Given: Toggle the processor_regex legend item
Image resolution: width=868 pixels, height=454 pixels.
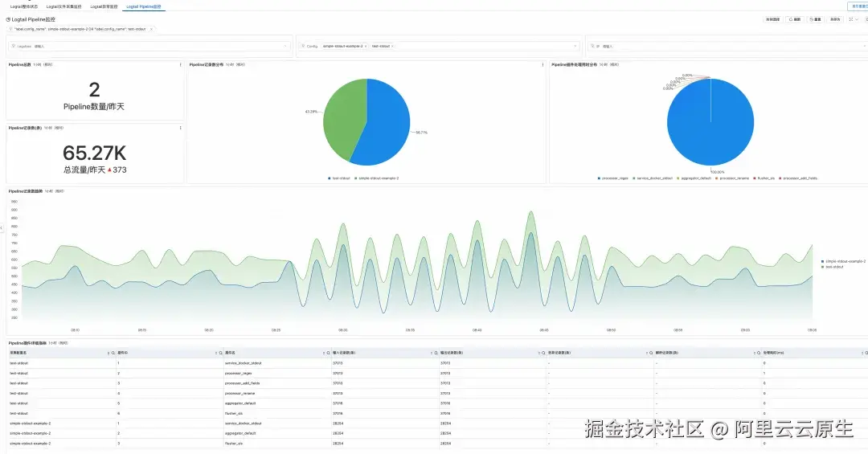Looking at the screenshot, I should 612,178.
